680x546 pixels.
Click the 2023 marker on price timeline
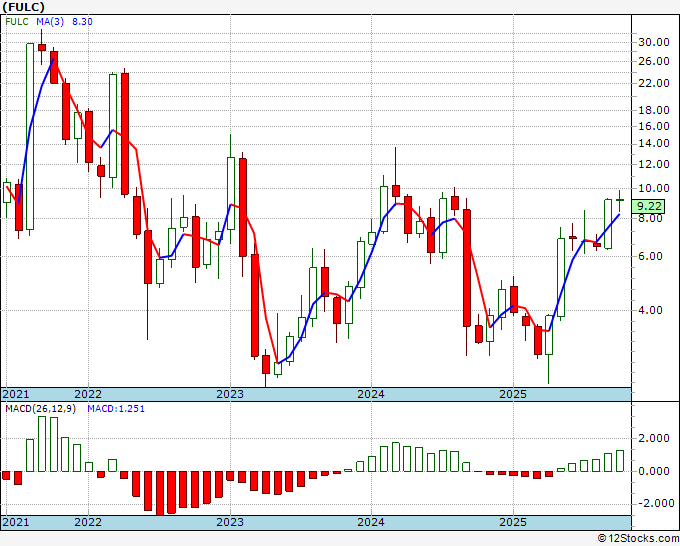(x=230, y=394)
